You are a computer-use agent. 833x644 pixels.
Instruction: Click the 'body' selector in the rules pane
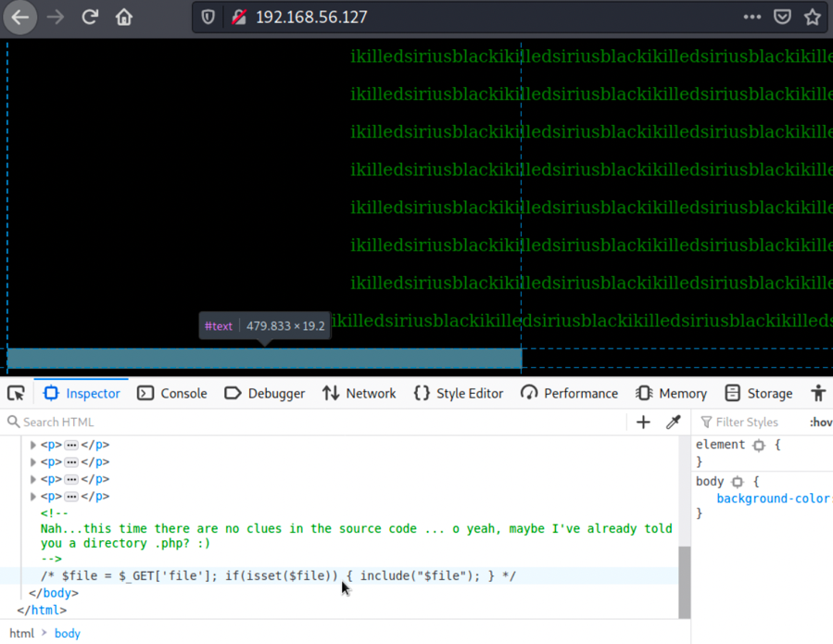pyautogui.click(x=710, y=482)
